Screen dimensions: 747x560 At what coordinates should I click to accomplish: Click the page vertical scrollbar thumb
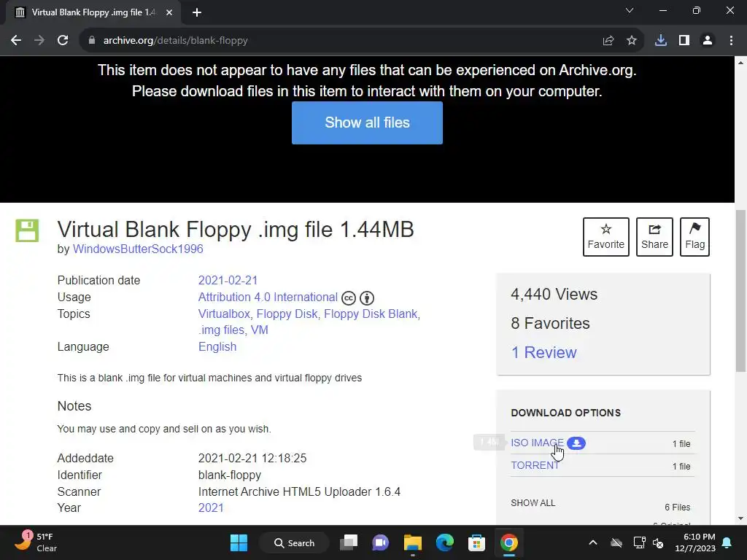click(x=741, y=290)
